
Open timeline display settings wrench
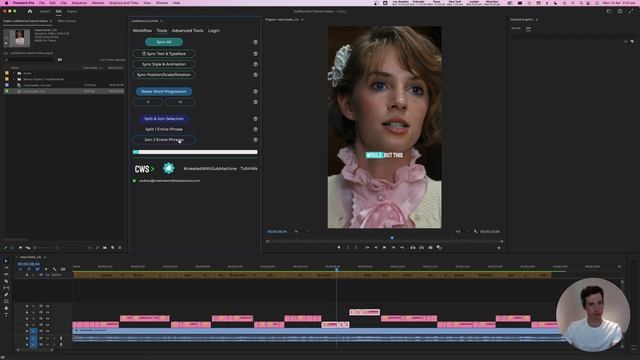[x=54, y=269]
